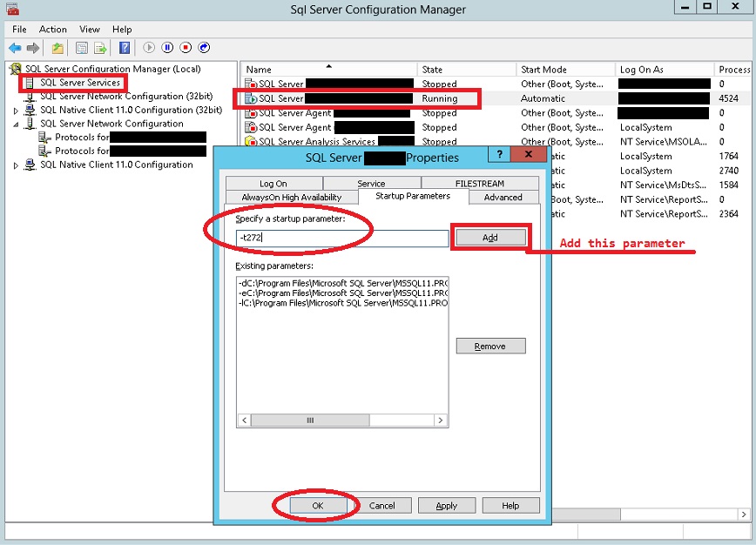Open the File menu
Image resolution: width=756 pixels, height=545 pixels.
pos(19,30)
